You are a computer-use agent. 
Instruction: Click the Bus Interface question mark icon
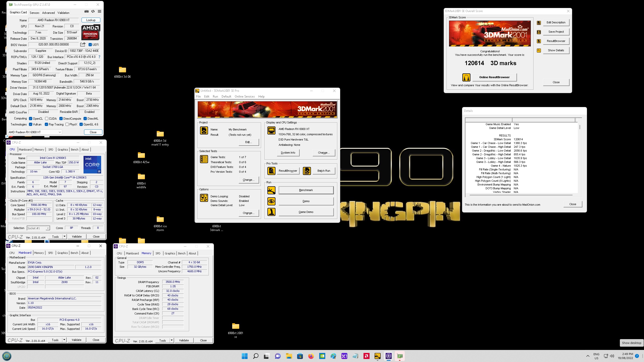(x=99, y=57)
